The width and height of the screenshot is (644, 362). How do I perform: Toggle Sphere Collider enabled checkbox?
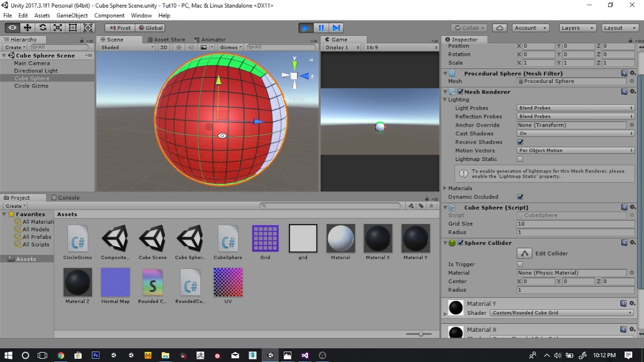(460, 243)
